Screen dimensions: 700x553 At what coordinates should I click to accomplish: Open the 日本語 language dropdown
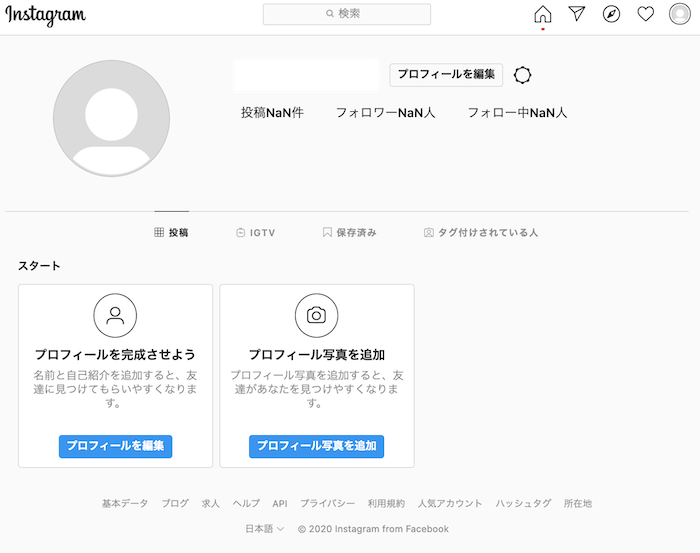(x=264, y=529)
